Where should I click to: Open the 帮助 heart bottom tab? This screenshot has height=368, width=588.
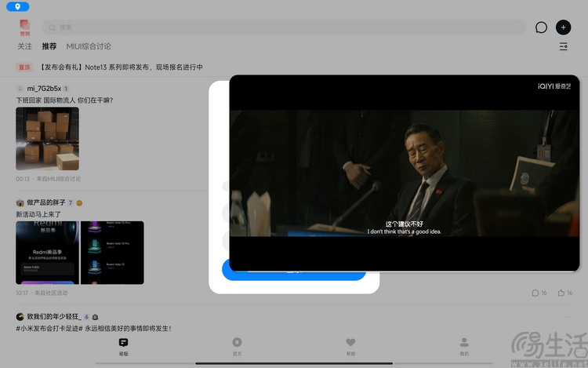point(350,347)
